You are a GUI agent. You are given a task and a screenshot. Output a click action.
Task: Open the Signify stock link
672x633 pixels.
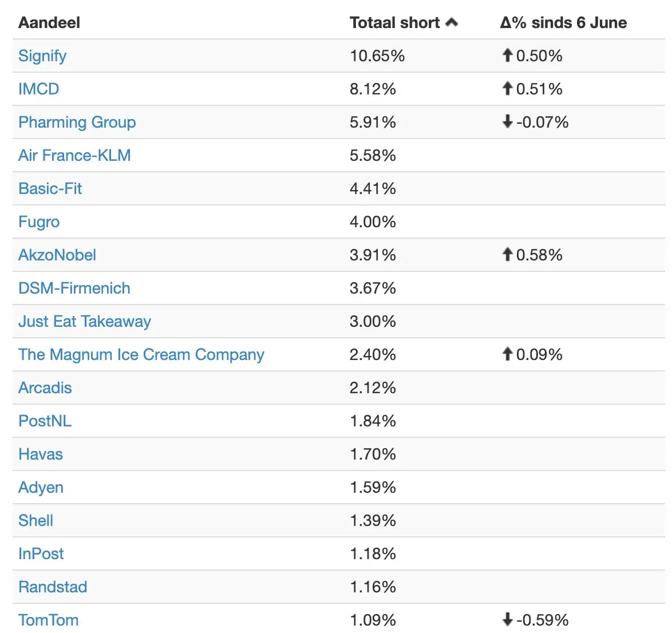42,56
